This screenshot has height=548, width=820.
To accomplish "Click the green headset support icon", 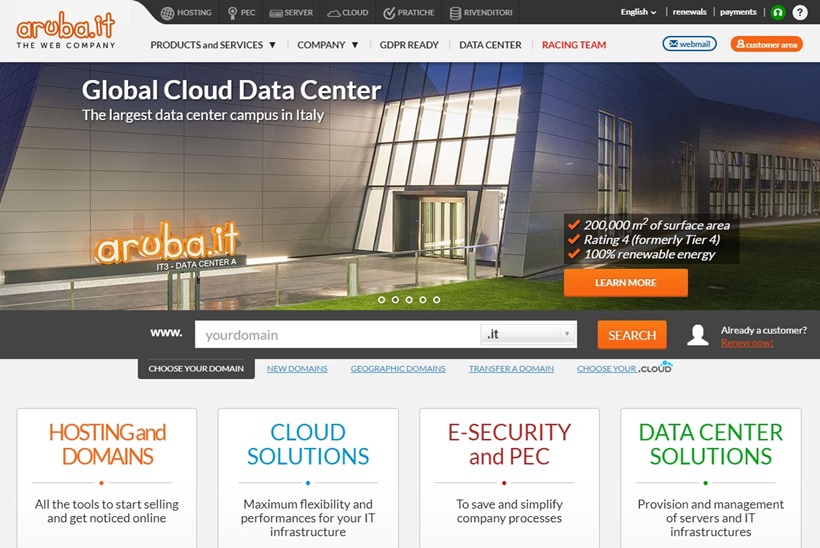I will [x=778, y=12].
